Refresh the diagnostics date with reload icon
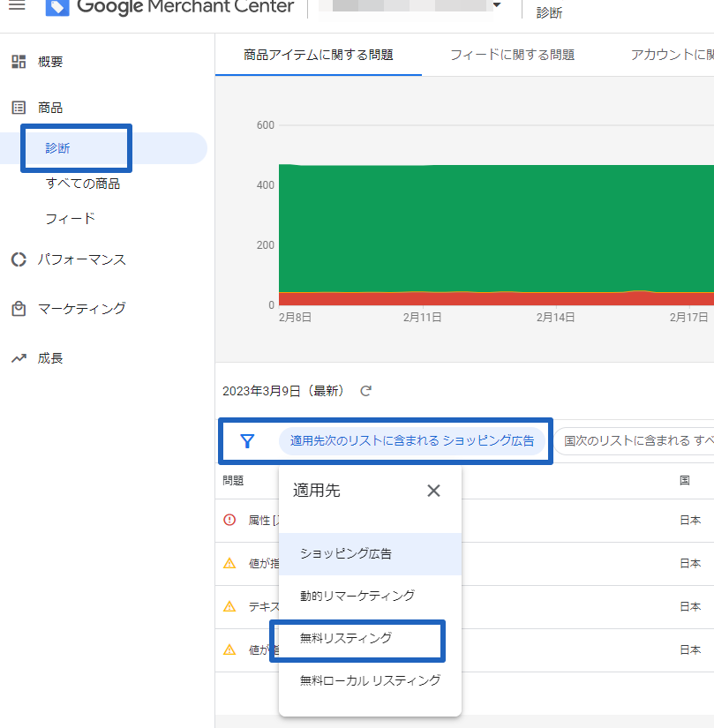Screen dimensions: 714x728 pyautogui.click(x=366, y=391)
